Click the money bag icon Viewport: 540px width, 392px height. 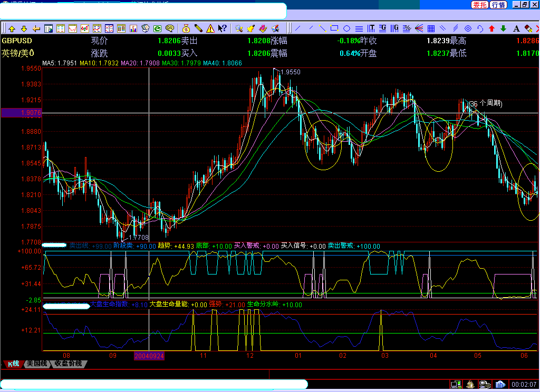[186, 28]
